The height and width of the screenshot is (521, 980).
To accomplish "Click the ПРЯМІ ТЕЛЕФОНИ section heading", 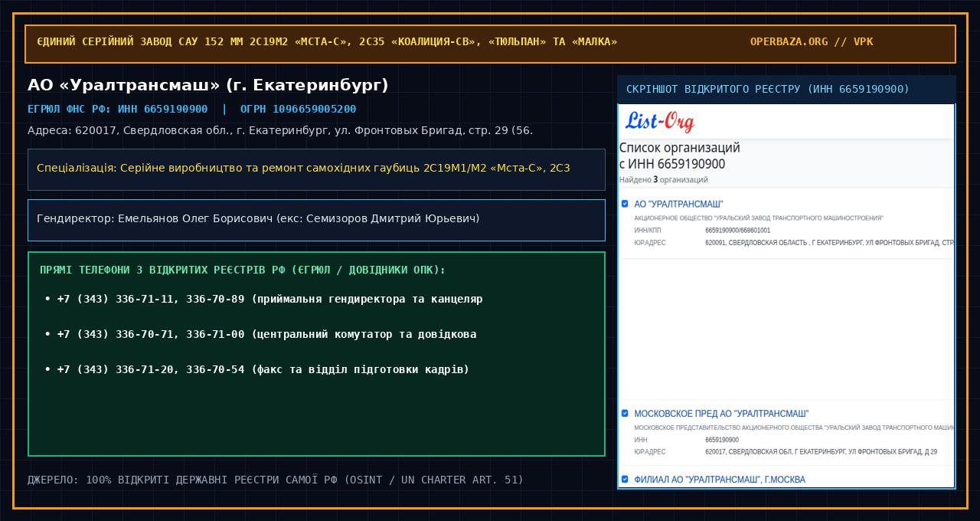I will coord(243,270).
